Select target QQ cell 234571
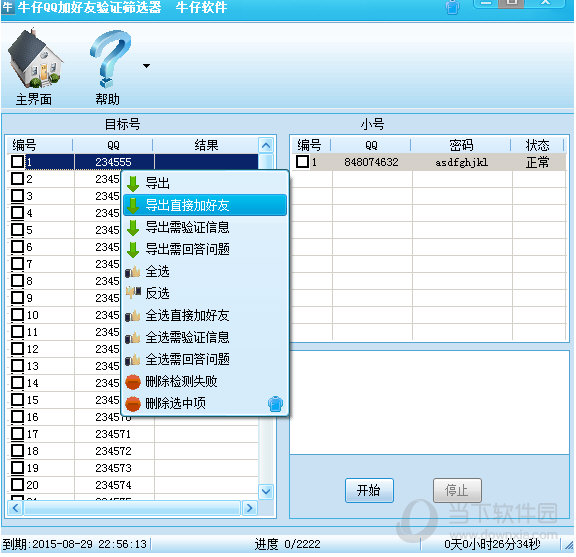576x557 pixels. coord(114,434)
